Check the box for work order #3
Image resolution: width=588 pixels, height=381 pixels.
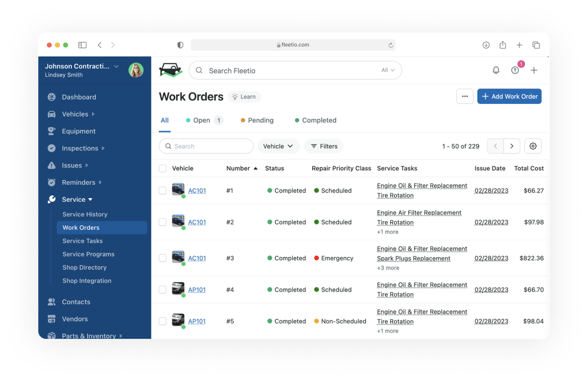[x=163, y=258]
